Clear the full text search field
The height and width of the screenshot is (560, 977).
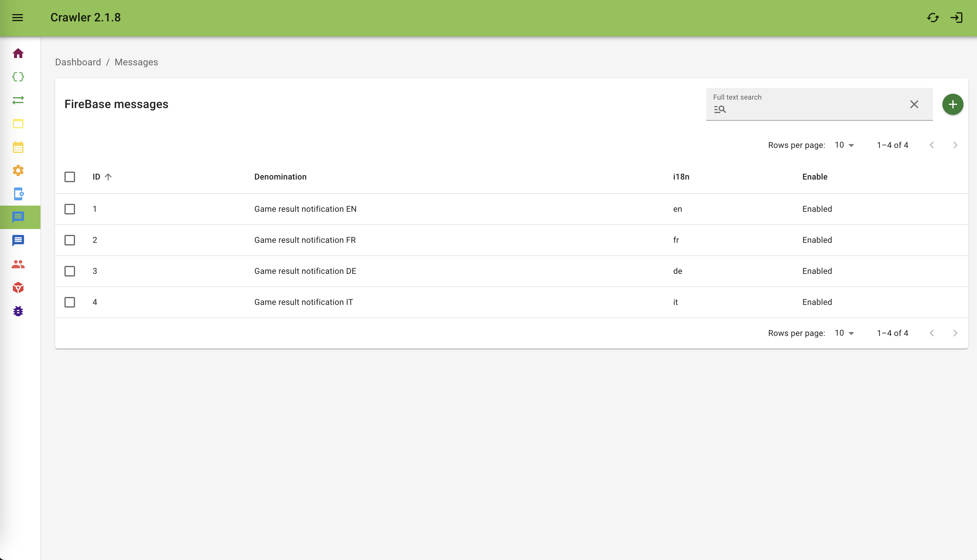tap(914, 104)
